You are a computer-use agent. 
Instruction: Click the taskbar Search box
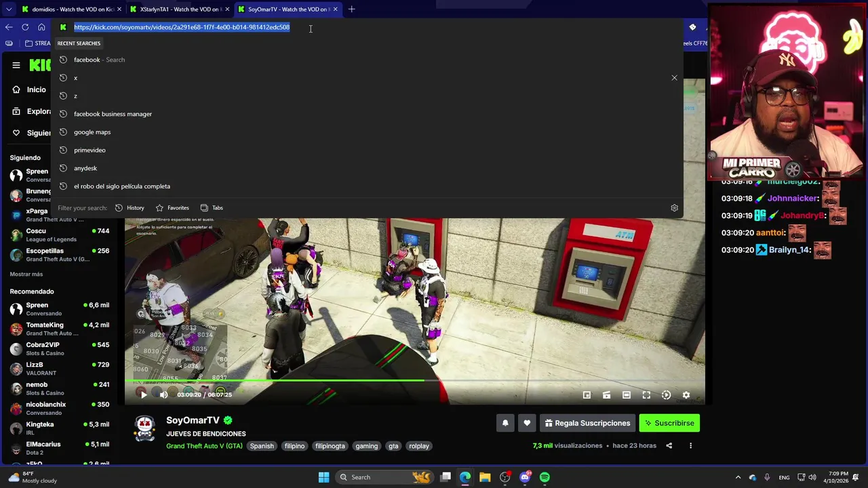(x=384, y=477)
